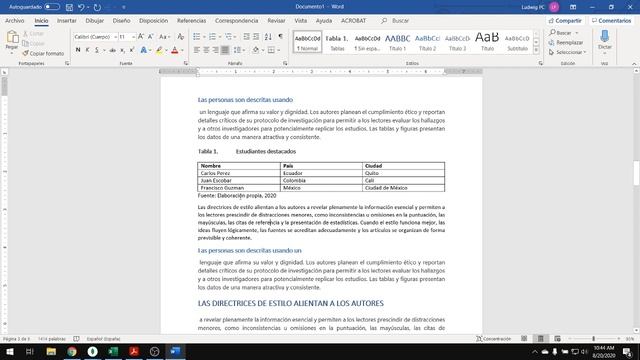Screen dimensions: 640x360
Task: Clear all formatting icon
Action: pos(181,37)
